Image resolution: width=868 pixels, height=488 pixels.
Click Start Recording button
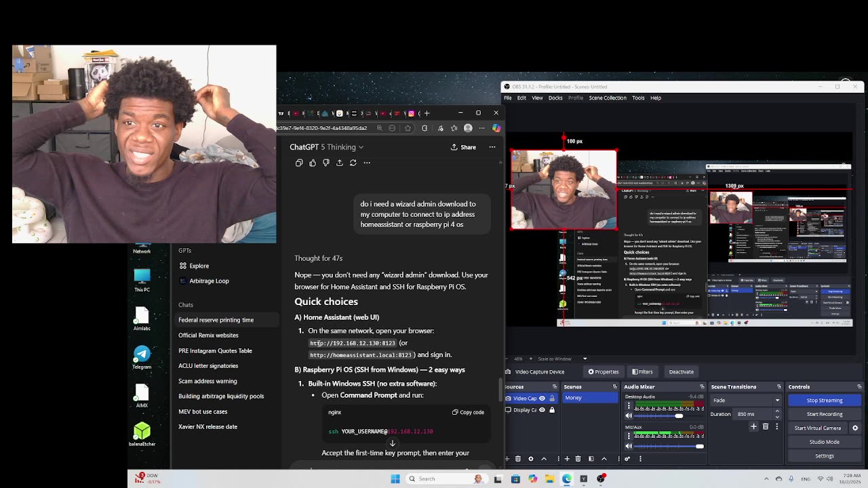(x=825, y=414)
